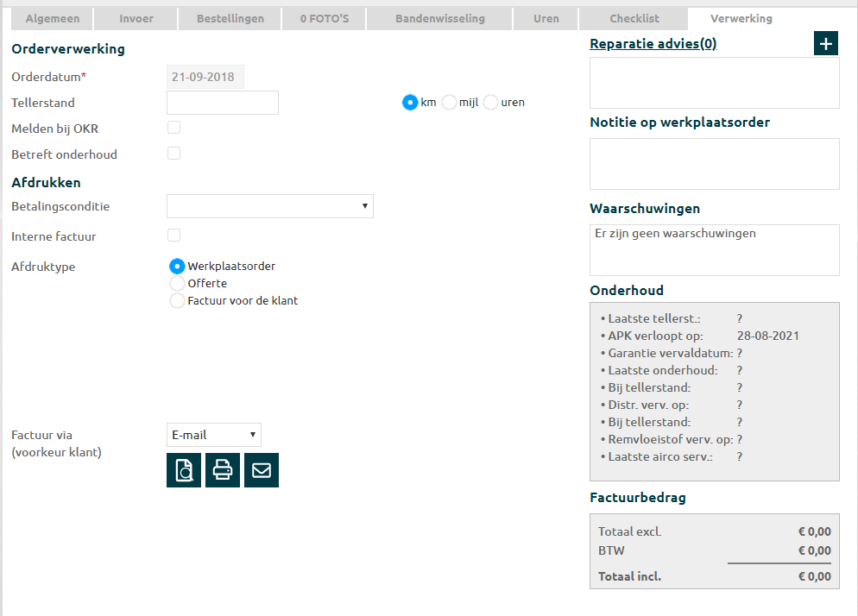Open the Betalingsconditie dropdown
Image resolution: width=858 pixels, height=616 pixels.
[269, 206]
